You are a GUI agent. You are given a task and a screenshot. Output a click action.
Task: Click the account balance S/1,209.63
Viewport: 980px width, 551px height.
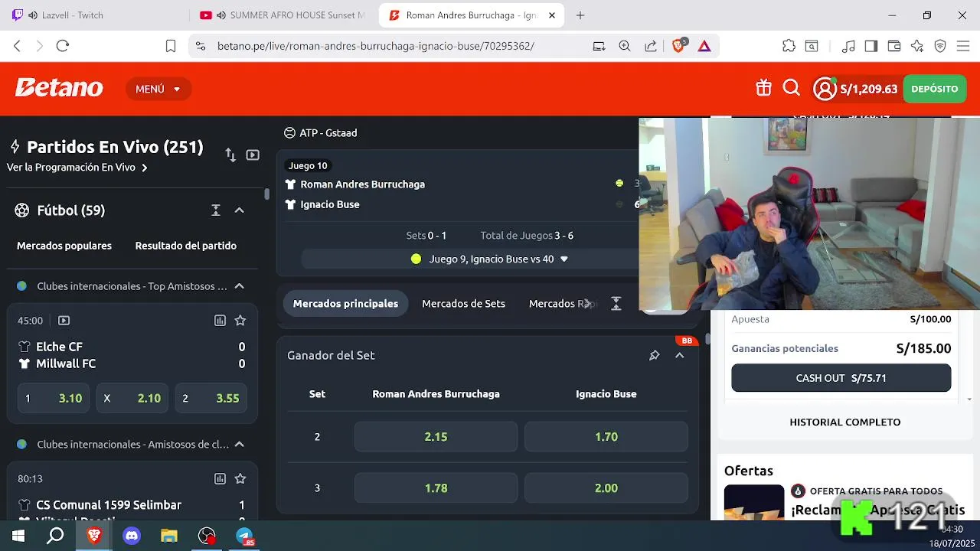(x=868, y=90)
